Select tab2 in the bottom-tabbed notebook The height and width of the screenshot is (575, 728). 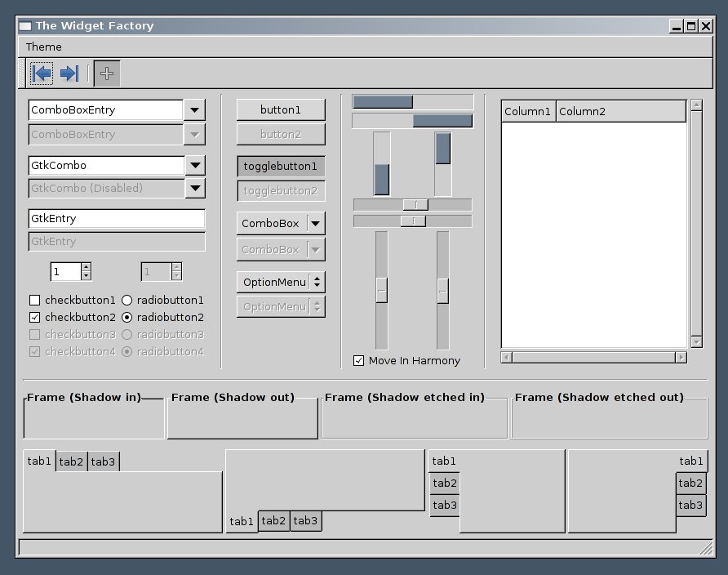point(273,520)
